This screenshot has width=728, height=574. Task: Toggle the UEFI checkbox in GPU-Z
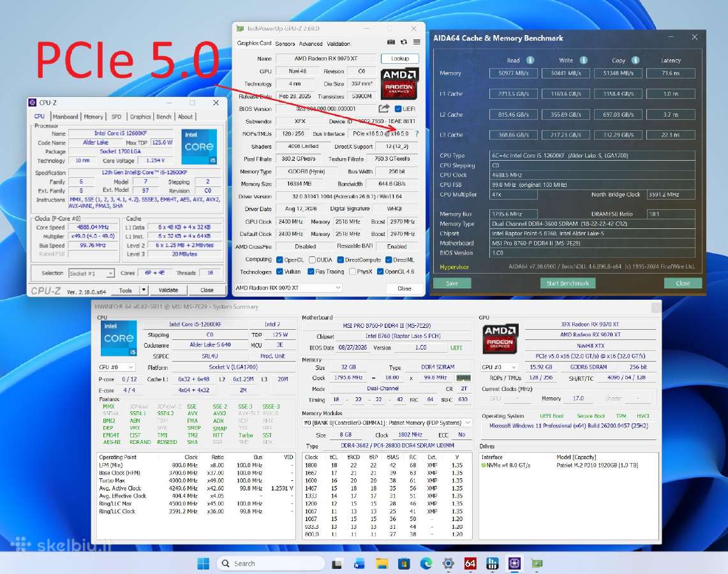(x=398, y=108)
